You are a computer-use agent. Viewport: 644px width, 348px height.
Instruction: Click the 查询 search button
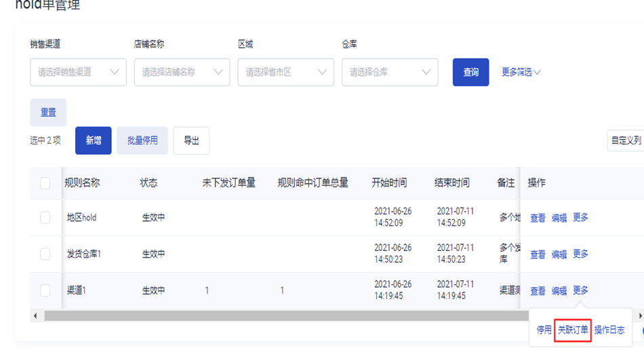click(x=470, y=73)
